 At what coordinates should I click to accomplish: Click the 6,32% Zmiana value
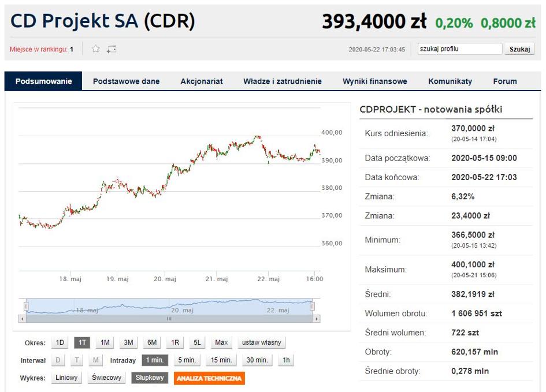(463, 196)
